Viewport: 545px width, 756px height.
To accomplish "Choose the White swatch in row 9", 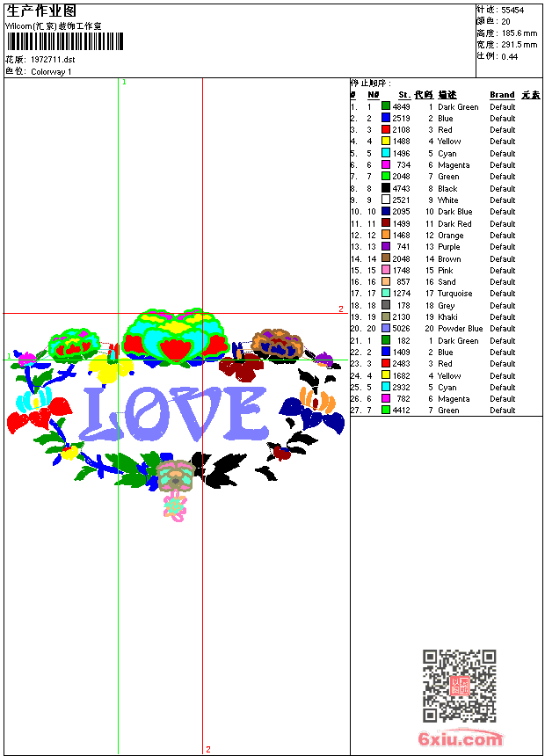I will 386,200.
